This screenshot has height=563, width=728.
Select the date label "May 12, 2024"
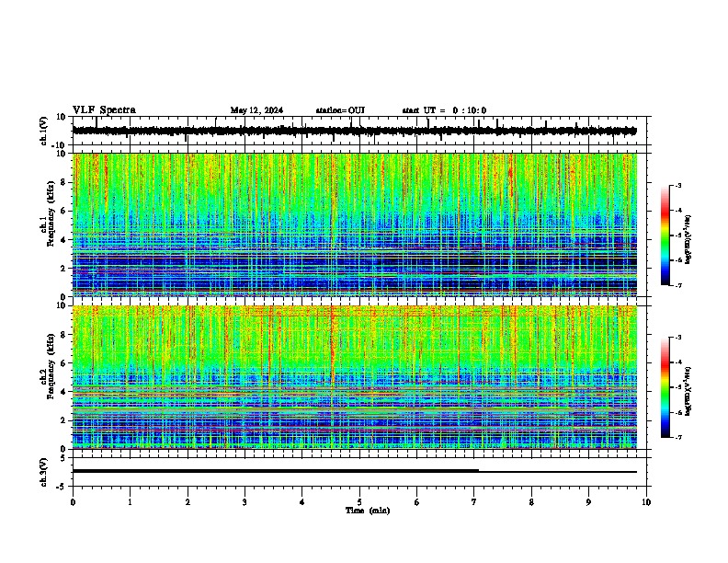(256, 110)
